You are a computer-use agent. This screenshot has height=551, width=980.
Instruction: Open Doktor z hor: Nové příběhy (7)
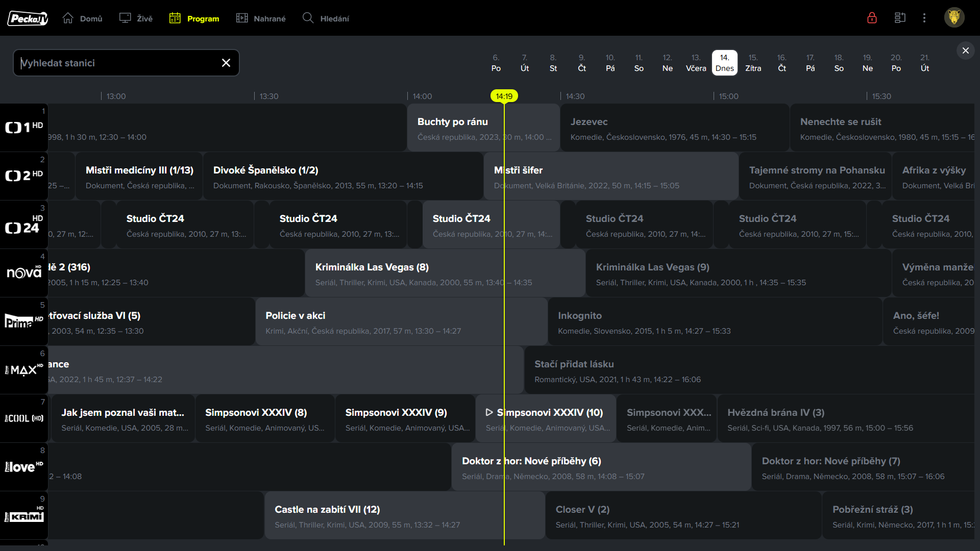pyautogui.click(x=863, y=467)
